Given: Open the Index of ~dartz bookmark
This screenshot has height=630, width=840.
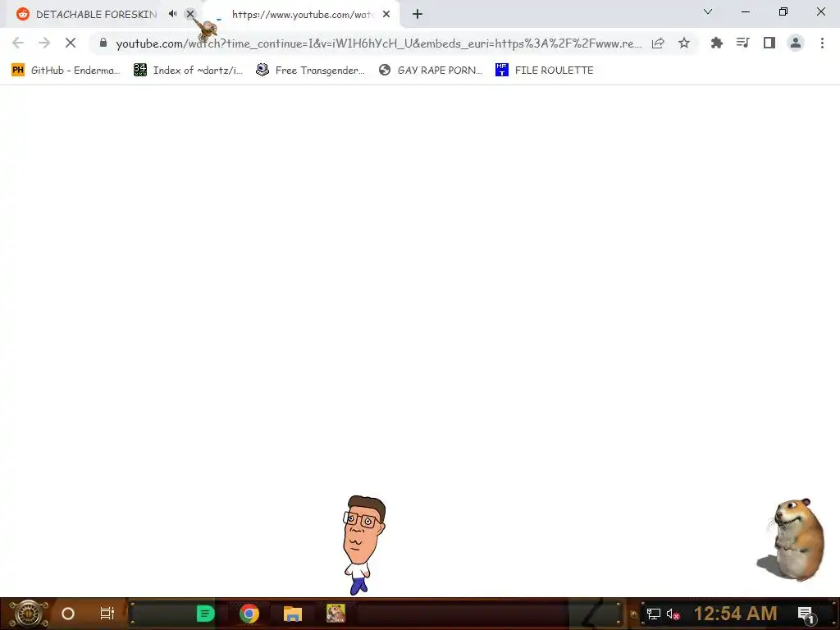Looking at the screenshot, I should click(x=188, y=71).
